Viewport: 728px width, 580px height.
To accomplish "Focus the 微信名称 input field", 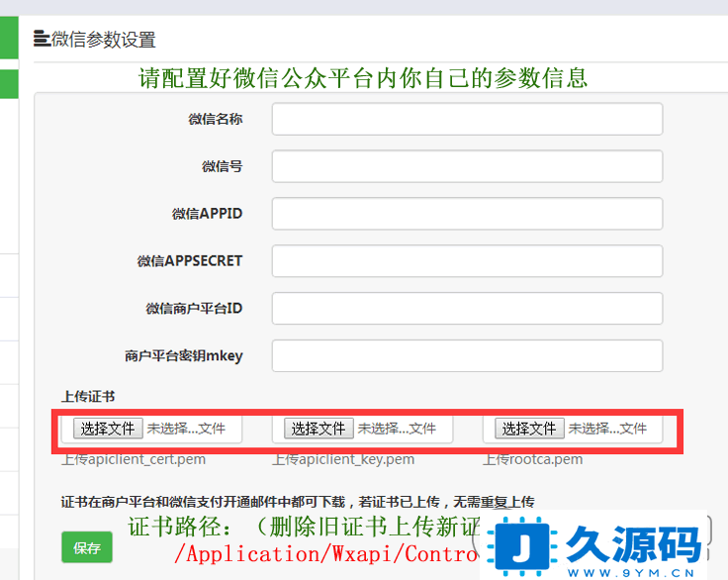I will point(467,120).
